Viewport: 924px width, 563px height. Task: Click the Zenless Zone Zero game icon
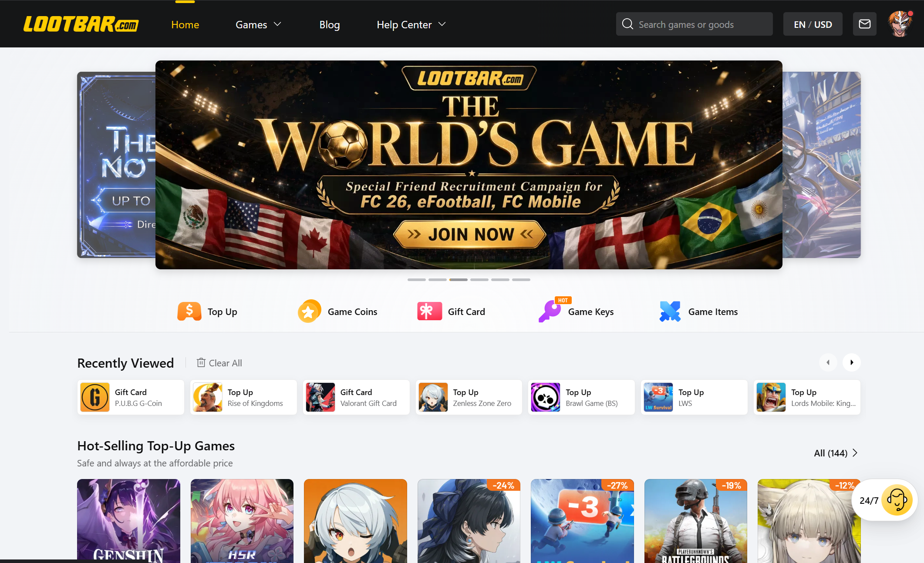[433, 397]
